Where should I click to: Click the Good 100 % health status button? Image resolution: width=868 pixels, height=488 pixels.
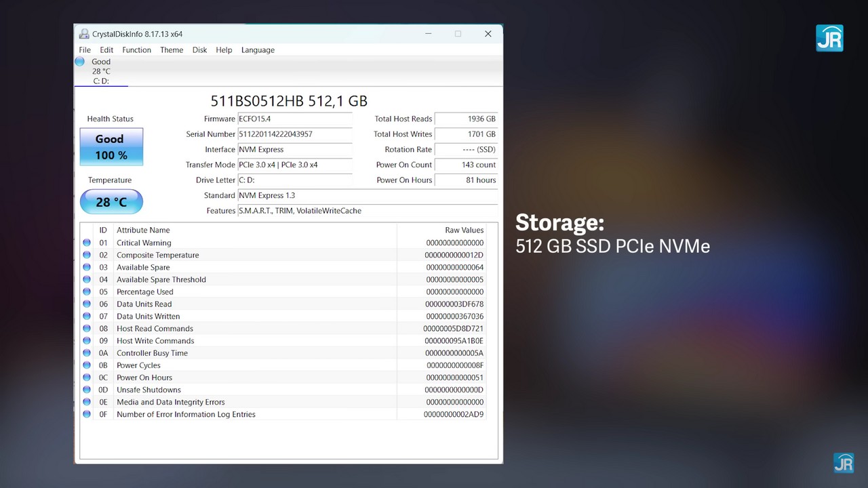(111, 147)
